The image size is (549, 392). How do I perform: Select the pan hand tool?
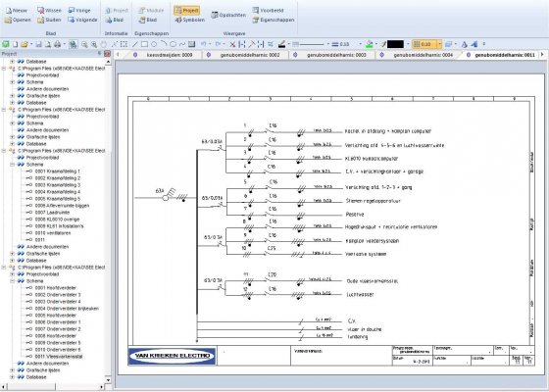103,44
